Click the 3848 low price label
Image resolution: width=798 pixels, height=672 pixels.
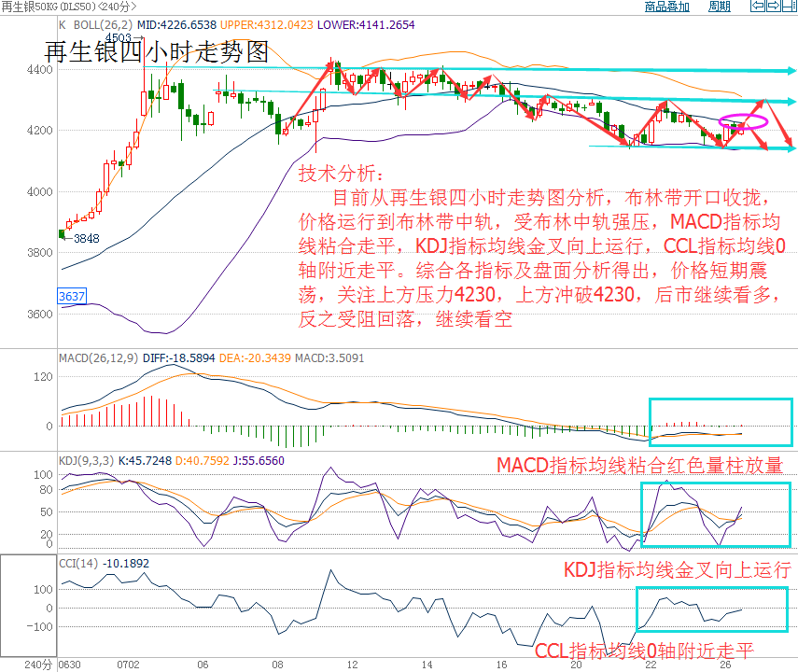86,238
